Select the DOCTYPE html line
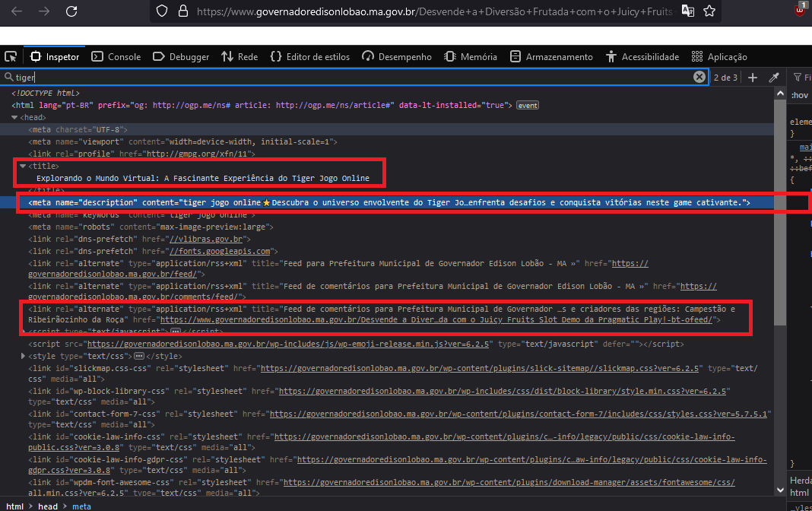This screenshot has height=511, width=812. [x=46, y=94]
